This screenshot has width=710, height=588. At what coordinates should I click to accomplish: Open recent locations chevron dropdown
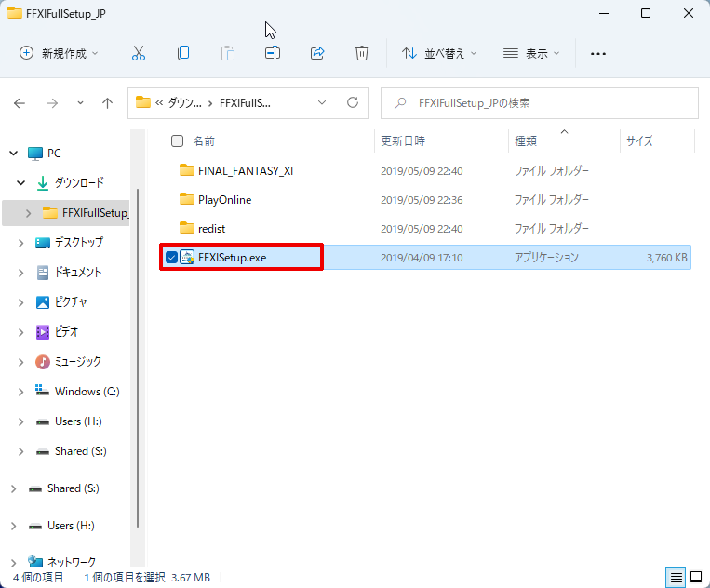80,103
